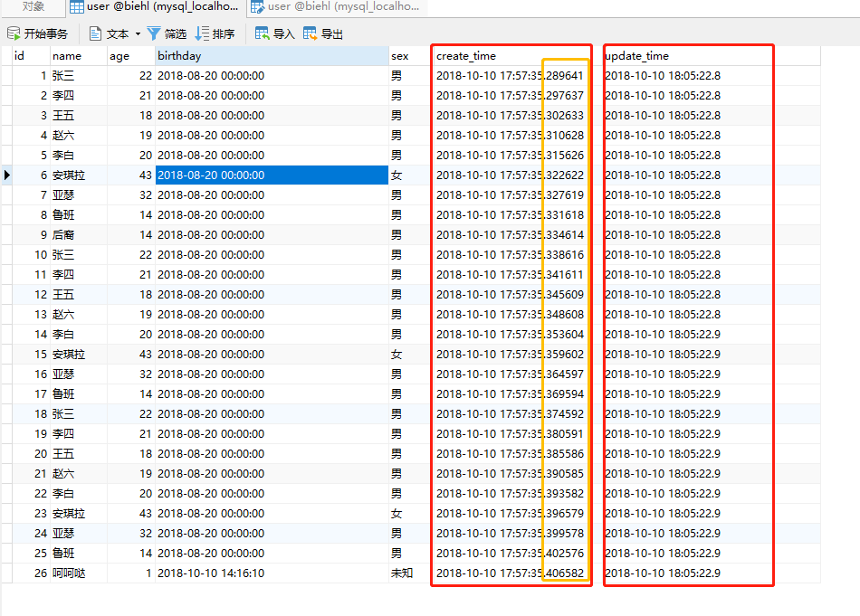Open the Filter (筛选) funnel tool

[154, 33]
